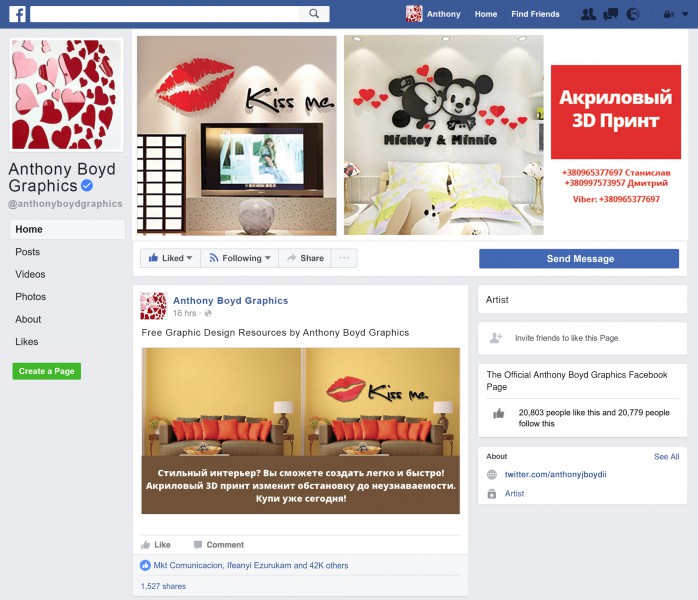Select Photos in the left sidebar
The width and height of the screenshot is (698, 600).
31,296
